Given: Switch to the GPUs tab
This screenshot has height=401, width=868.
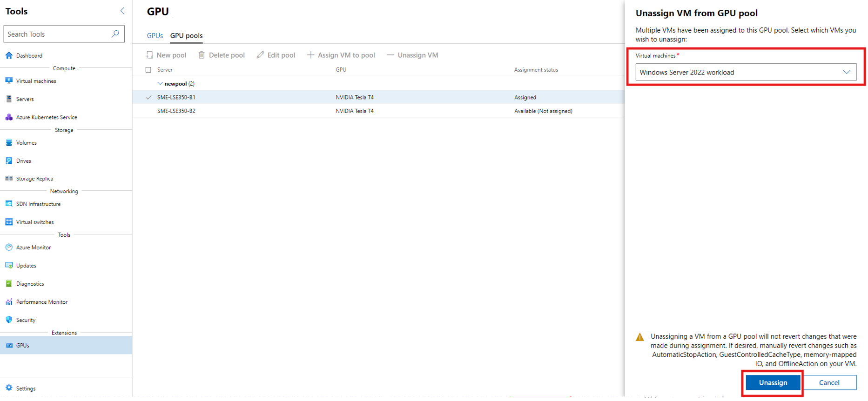Looking at the screenshot, I should tap(155, 36).
